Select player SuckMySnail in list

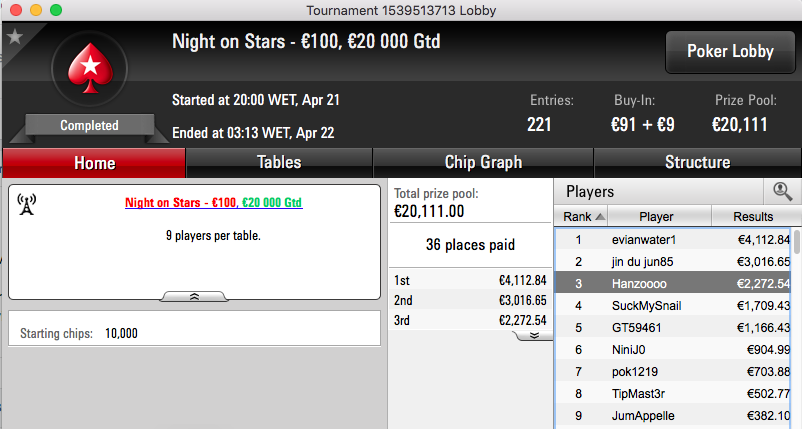pyautogui.click(x=673, y=306)
